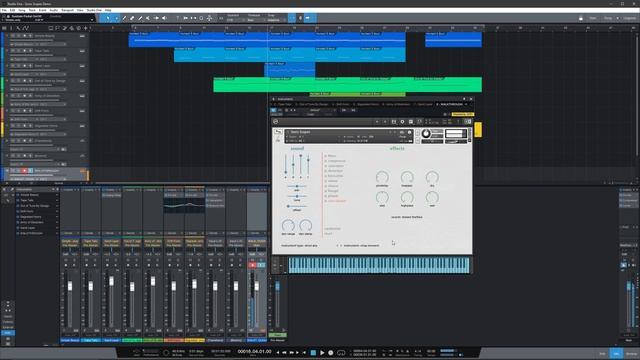The width and height of the screenshot is (640, 360).
Task: Toggle record button on WALKTHROUGH mixer channel
Action: (x=252, y=265)
